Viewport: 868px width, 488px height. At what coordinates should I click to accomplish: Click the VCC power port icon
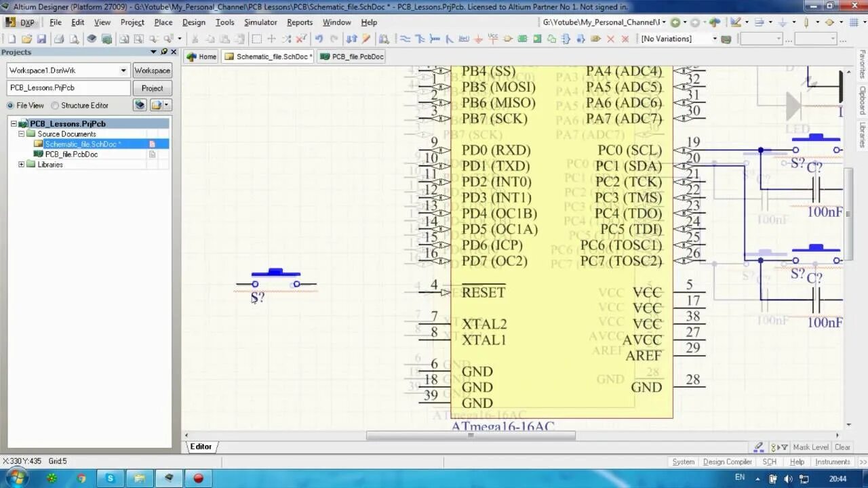point(493,39)
